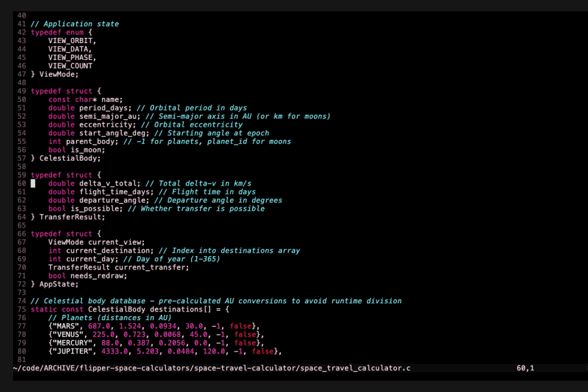Click the period_days field name
588x392 pixels.
pyautogui.click(x=103, y=108)
